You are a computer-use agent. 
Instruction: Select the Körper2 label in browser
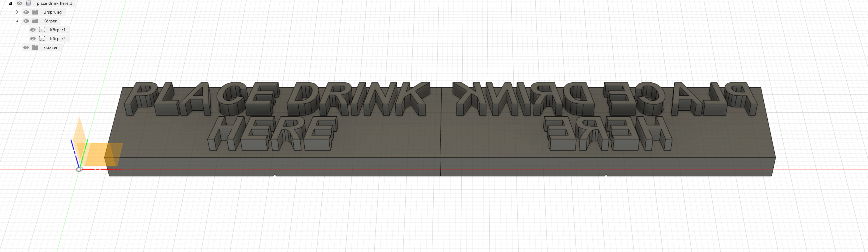(x=58, y=39)
